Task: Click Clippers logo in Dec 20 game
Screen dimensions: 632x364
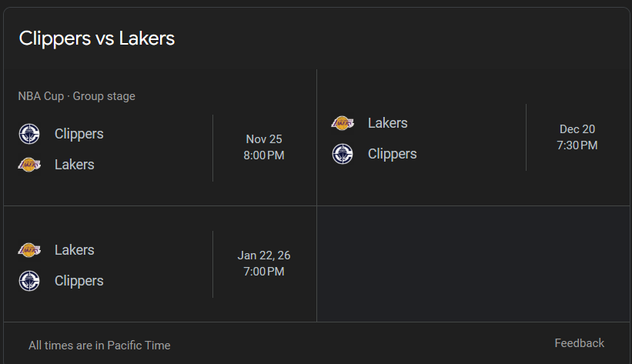Action: pyautogui.click(x=343, y=154)
